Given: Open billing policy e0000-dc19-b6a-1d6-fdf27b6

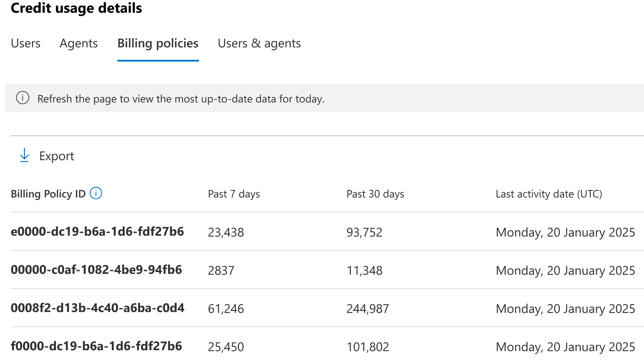Looking at the screenshot, I should (97, 232).
